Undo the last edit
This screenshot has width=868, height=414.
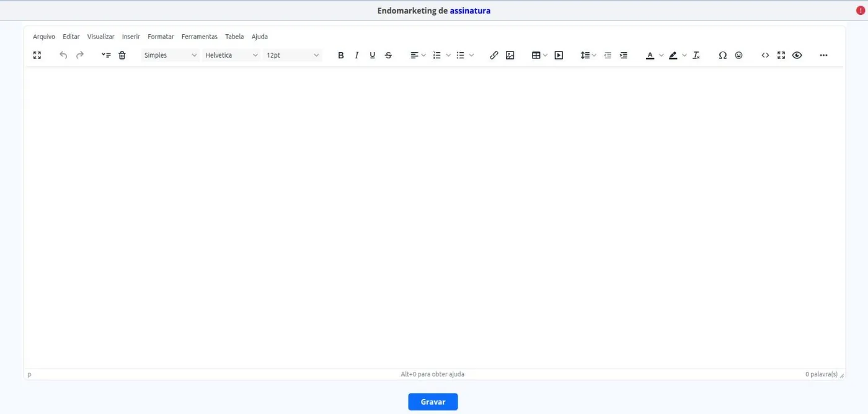pyautogui.click(x=63, y=55)
